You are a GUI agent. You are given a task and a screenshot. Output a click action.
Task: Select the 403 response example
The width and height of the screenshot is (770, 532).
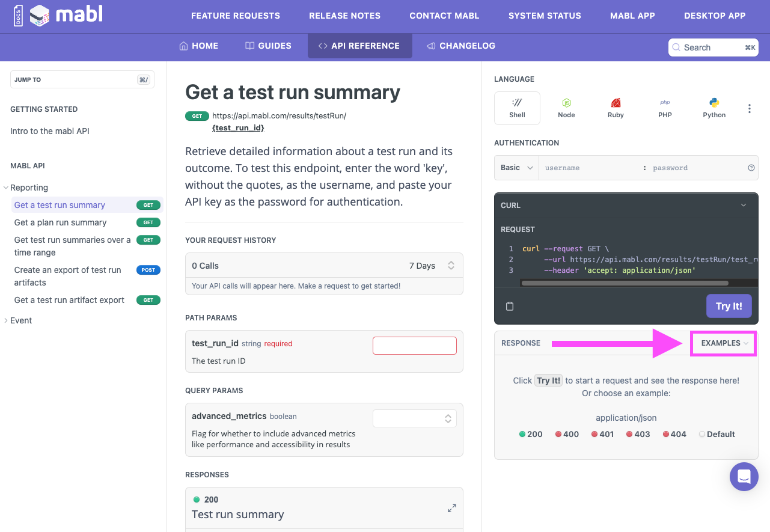(638, 434)
